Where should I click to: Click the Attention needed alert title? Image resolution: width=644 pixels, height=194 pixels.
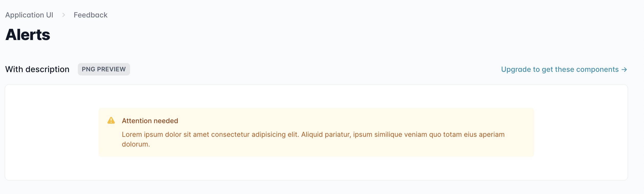point(150,121)
